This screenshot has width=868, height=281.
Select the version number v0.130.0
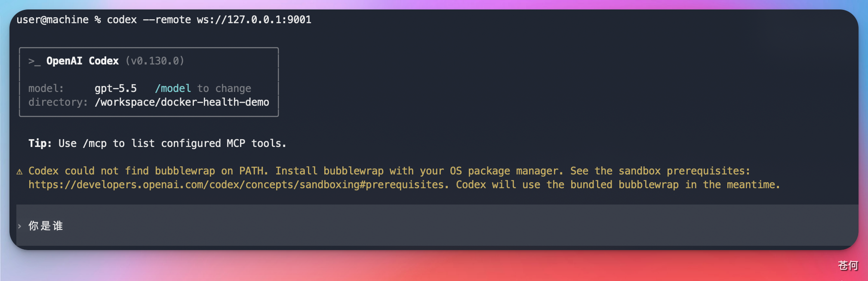[155, 61]
